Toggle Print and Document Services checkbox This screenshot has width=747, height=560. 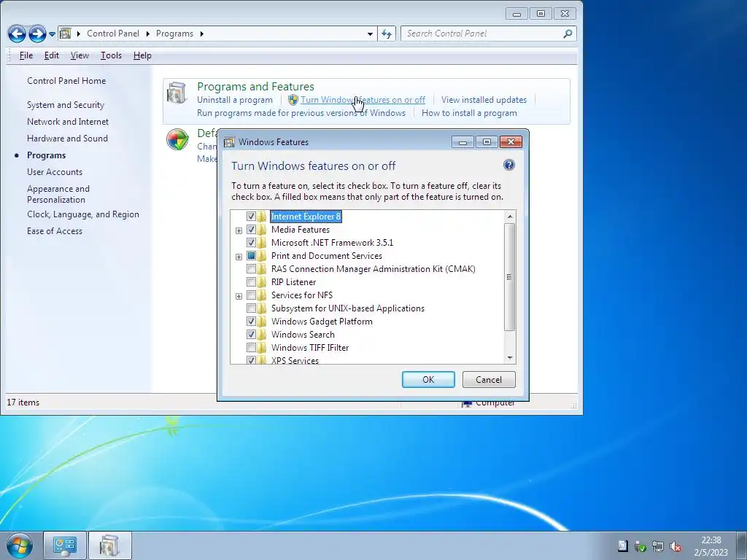pyautogui.click(x=251, y=256)
